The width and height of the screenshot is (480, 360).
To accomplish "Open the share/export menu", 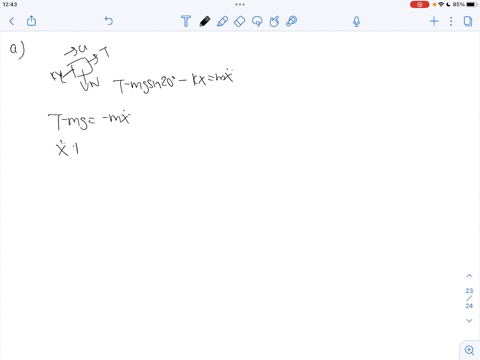I will coord(31,21).
